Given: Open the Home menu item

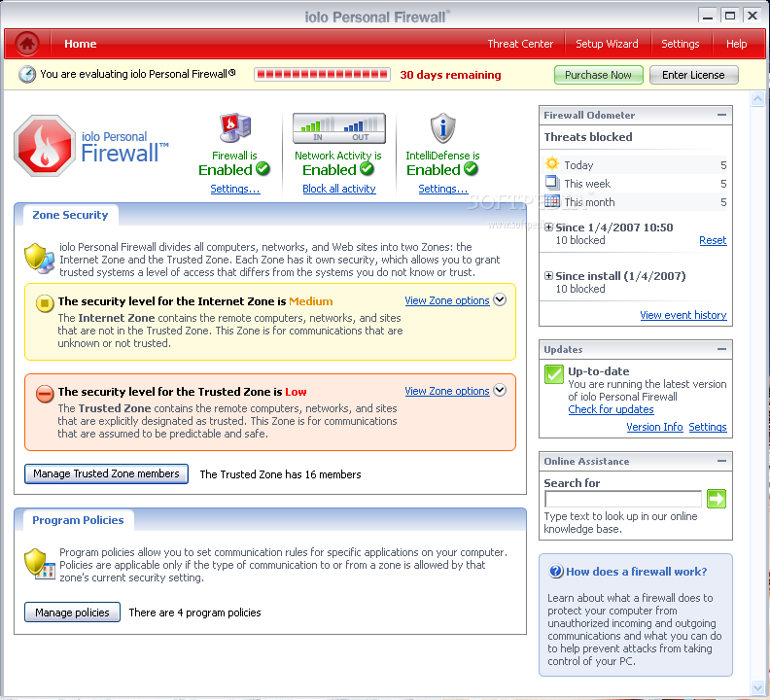Looking at the screenshot, I should tap(80, 44).
